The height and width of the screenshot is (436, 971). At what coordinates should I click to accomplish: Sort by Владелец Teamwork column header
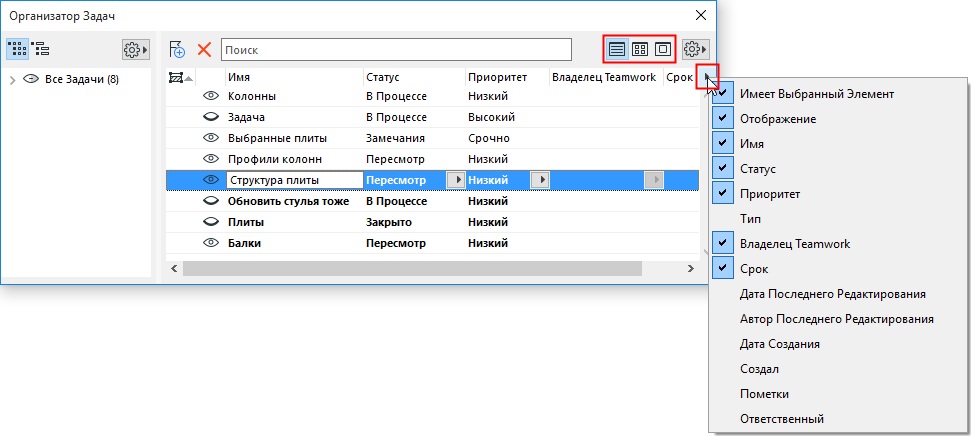pos(606,77)
